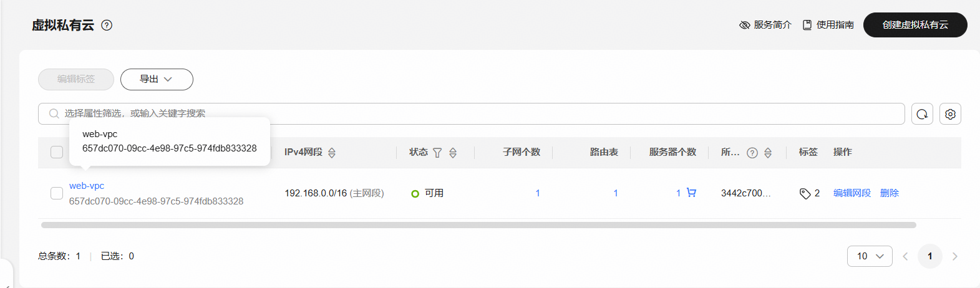Click the 创建虚拟私有云 button
The height and width of the screenshot is (288, 980).
click(x=915, y=25)
